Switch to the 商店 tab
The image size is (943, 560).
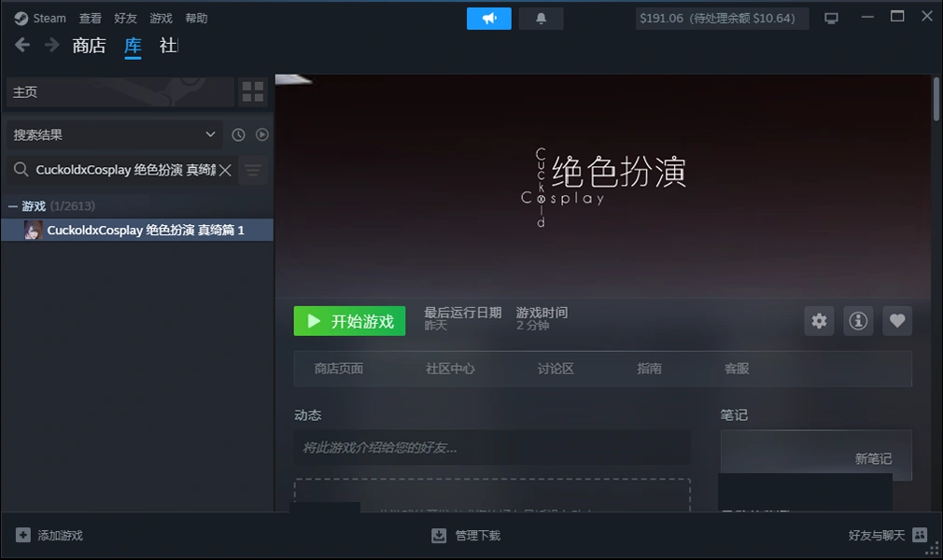[89, 46]
